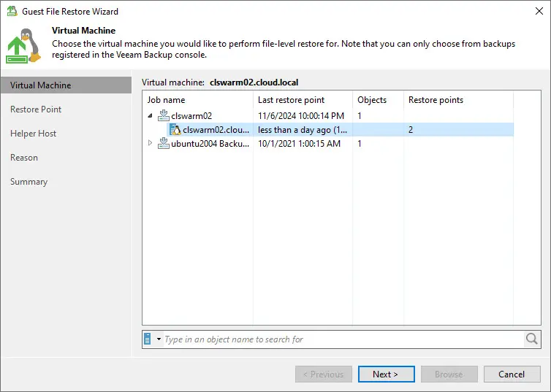Click the date 11/6/2024 10:00:14 PM

tap(301, 116)
